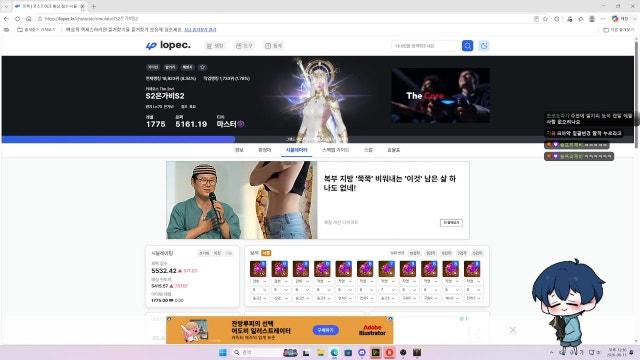Viewport: 640px width, 360px height.
Task: Open File Explorer from the taskbar
Action: pos(320,352)
